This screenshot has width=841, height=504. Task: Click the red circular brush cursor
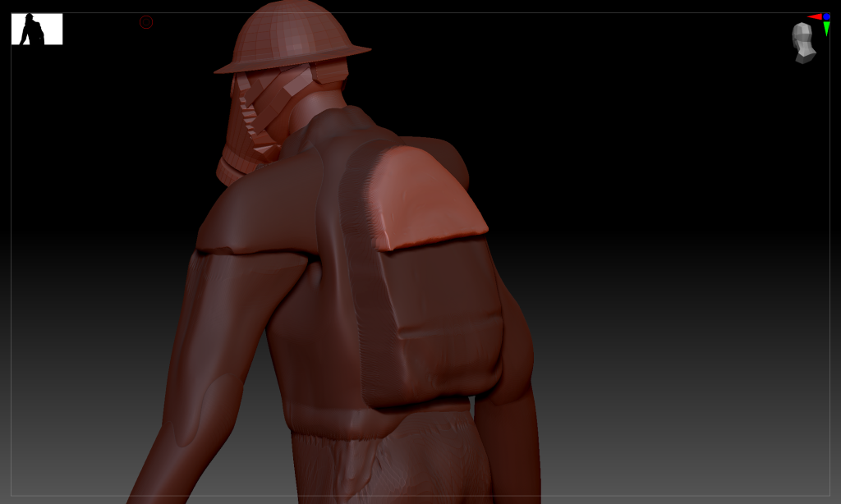[146, 22]
